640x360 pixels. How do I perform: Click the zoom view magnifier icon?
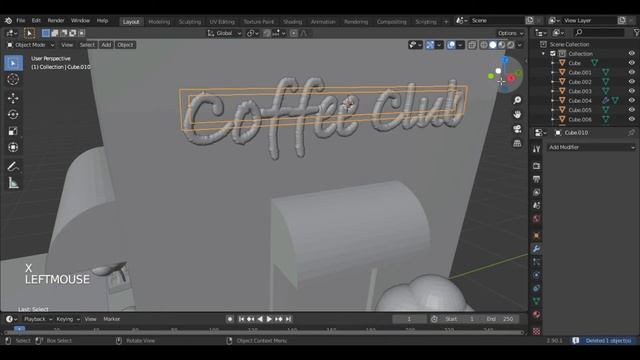tap(517, 100)
